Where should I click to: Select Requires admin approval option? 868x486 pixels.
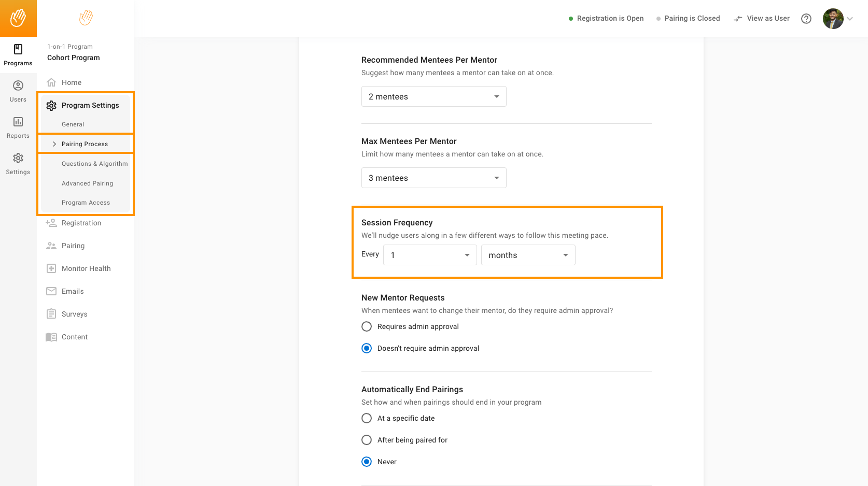point(367,326)
